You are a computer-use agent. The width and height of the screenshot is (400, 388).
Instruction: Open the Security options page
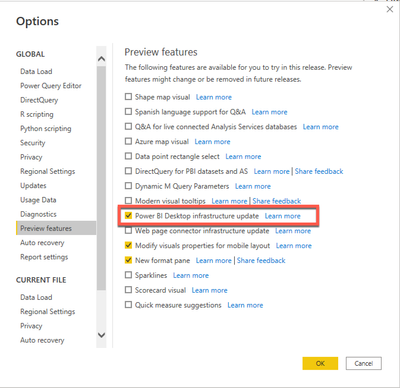point(33,143)
